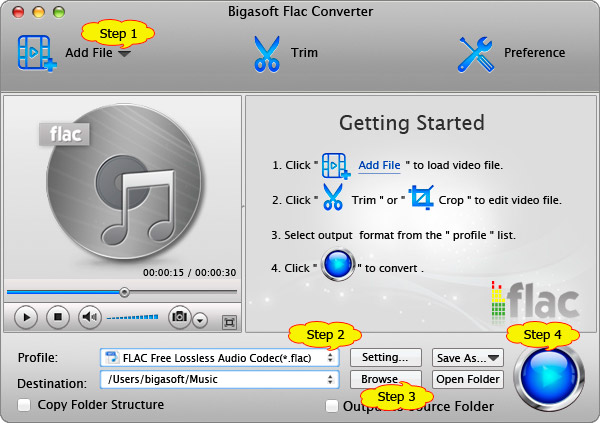The width and height of the screenshot is (600, 423).
Task: Open the Add File dropdown arrow
Action: point(124,54)
